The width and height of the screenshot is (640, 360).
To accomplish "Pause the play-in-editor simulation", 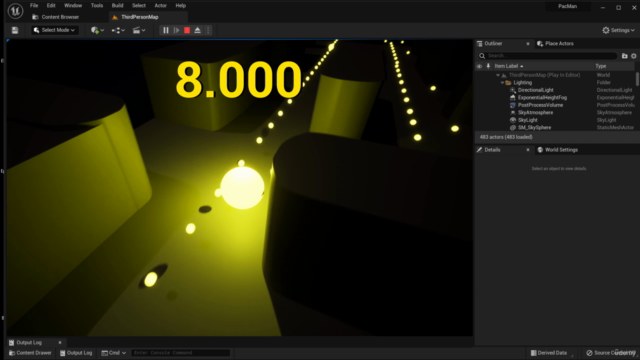I will pos(166,30).
